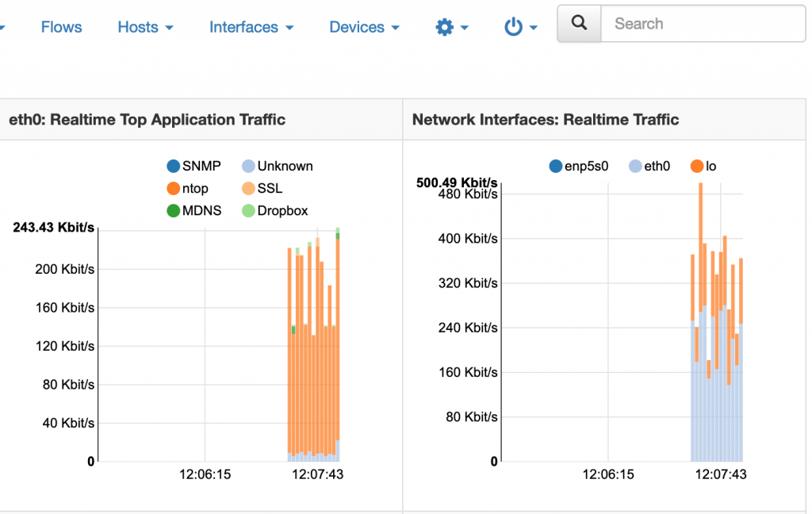Click the eth0 Realtime Top Application Traffic header
812x514 pixels.
tap(147, 120)
